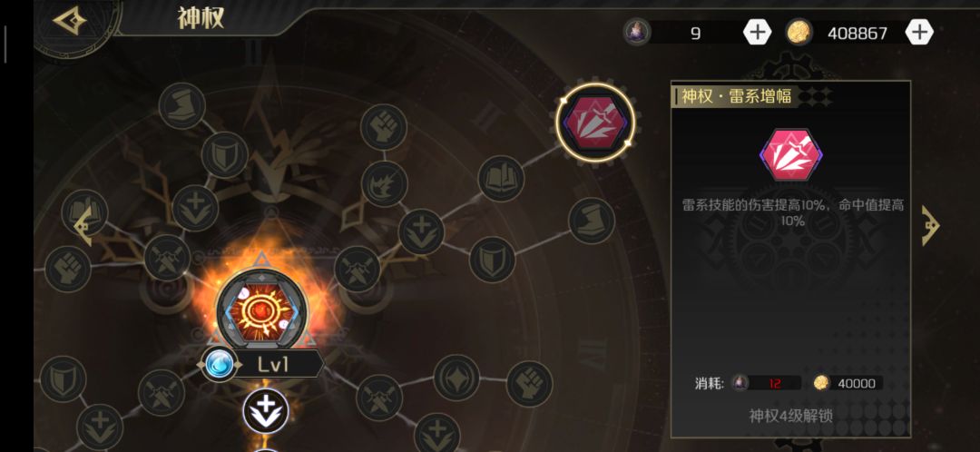Open the glowing Lv1 core skill node
Screen dimensions: 980x452
click(262, 309)
